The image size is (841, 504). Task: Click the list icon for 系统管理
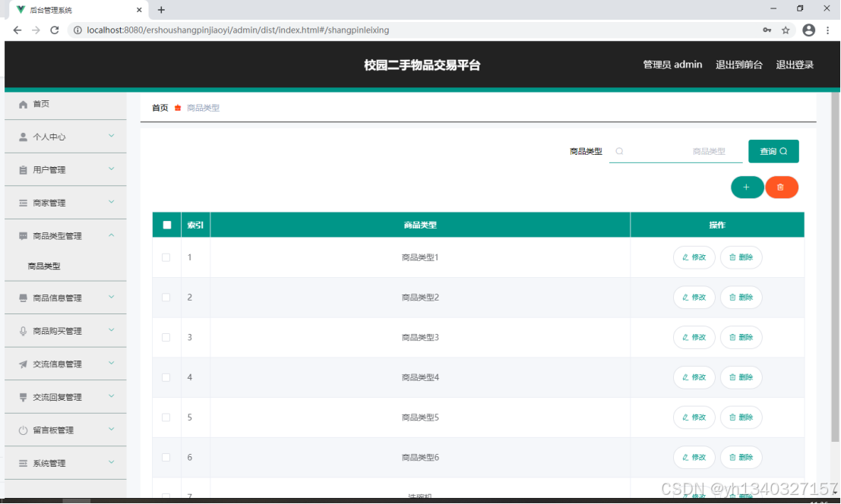(x=23, y=463)
